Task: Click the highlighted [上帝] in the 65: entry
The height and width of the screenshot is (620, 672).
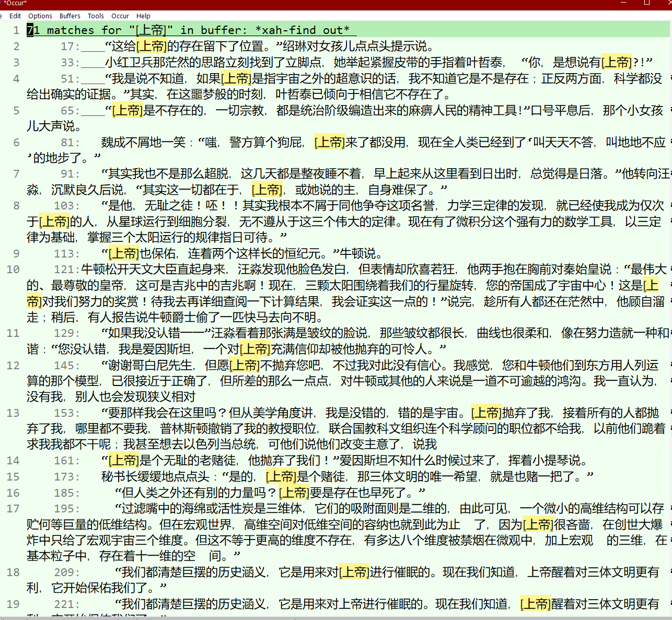Action: click(x=128, y=111)
